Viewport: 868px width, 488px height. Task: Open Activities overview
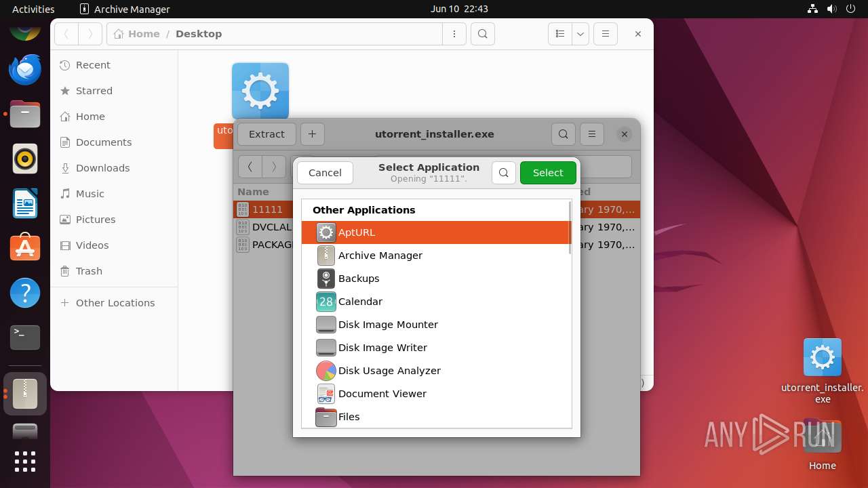pyautogui.click(x=33, y=9)
